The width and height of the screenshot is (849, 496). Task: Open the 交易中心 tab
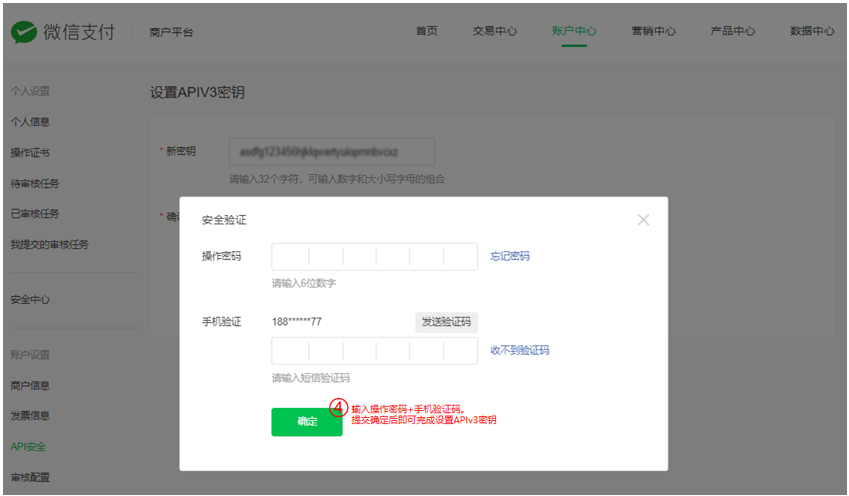coord(495,31)
